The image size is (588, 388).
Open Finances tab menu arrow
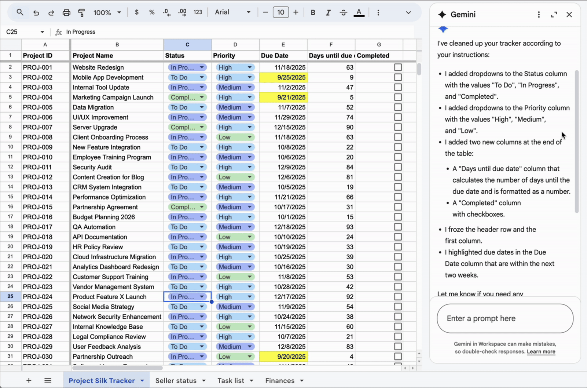coord(302,380)
